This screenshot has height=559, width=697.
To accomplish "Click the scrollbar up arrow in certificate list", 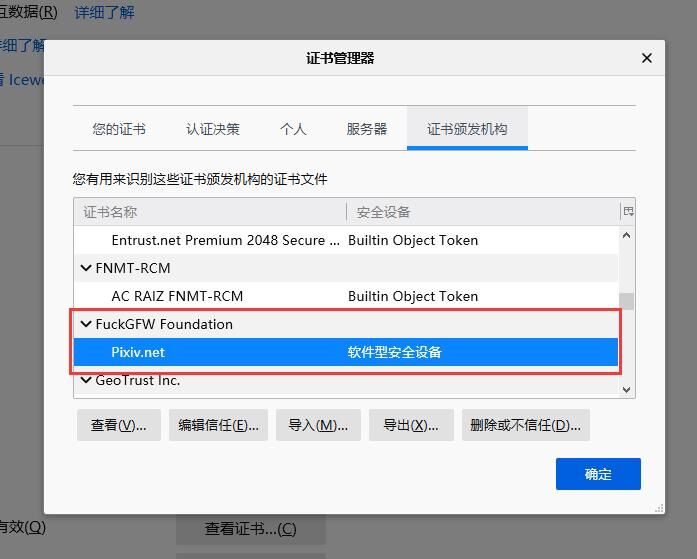I will coord(627,236).
